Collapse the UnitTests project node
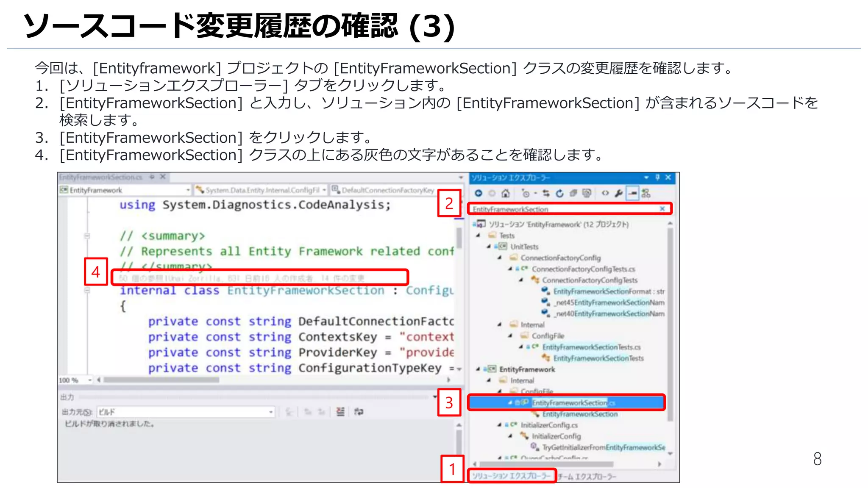 tap(489, 247)
